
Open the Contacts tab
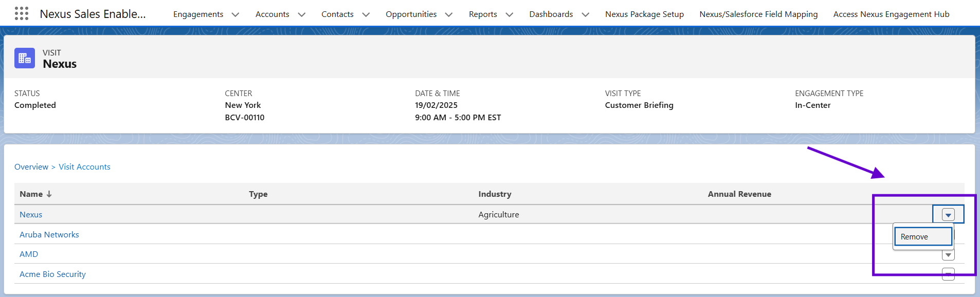tap(337, 14)
